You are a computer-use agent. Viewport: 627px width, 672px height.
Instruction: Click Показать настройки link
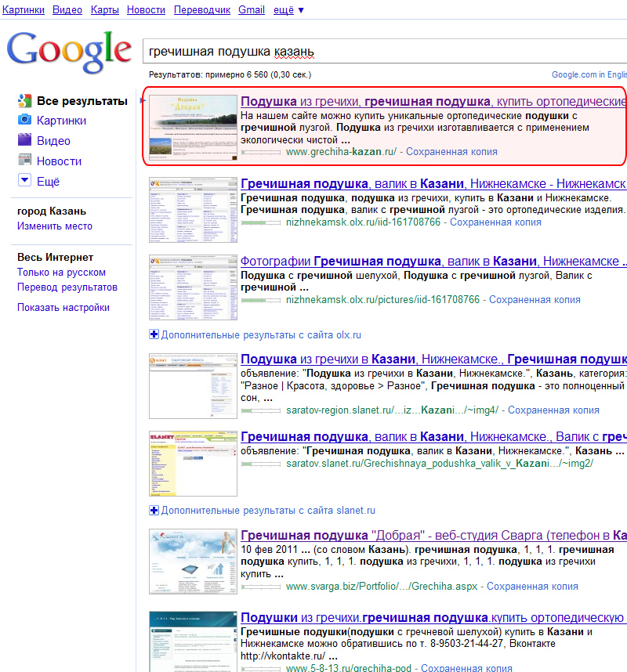pos(63,307)
